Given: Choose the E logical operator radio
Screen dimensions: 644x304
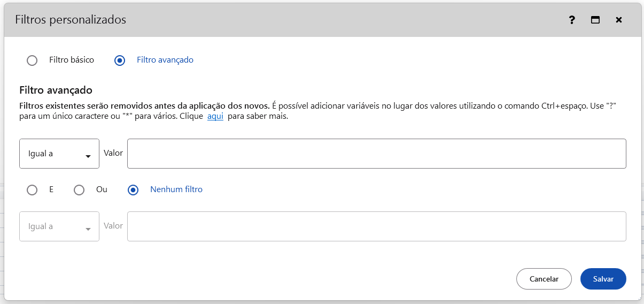Looking at the screenshot, I should (x=32, y=190).
